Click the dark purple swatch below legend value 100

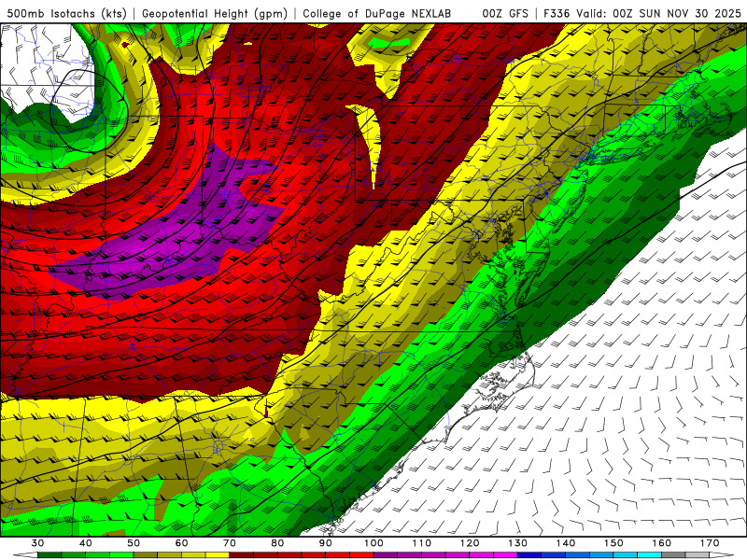point(386,555)
